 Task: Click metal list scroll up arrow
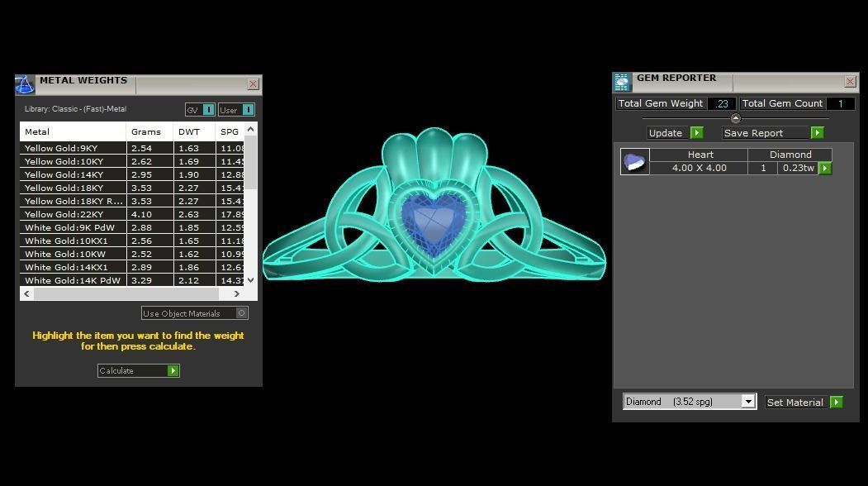click(251, 129)
